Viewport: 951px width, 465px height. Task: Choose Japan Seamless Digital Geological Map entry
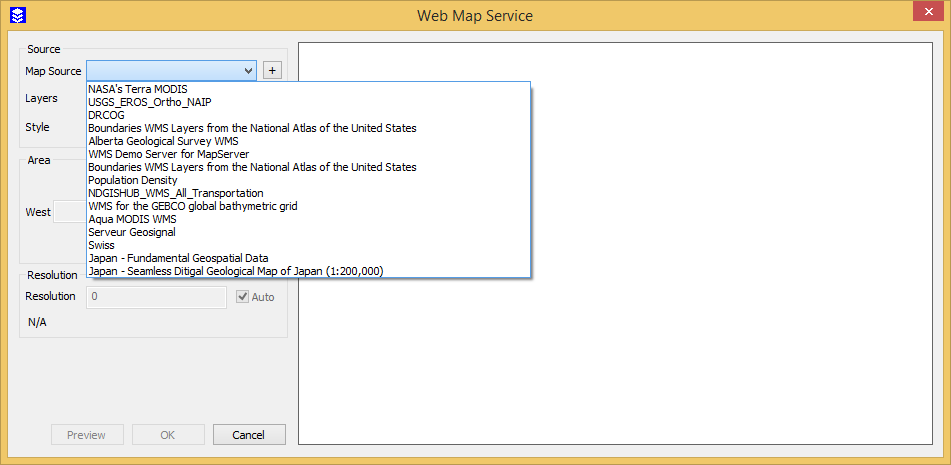click(309, 271)
